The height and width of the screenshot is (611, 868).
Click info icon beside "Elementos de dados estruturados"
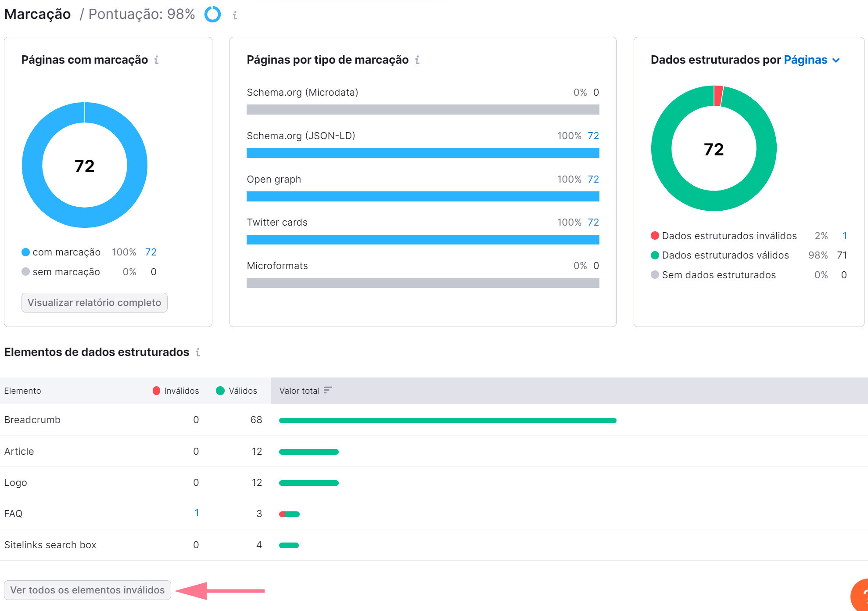198,352
